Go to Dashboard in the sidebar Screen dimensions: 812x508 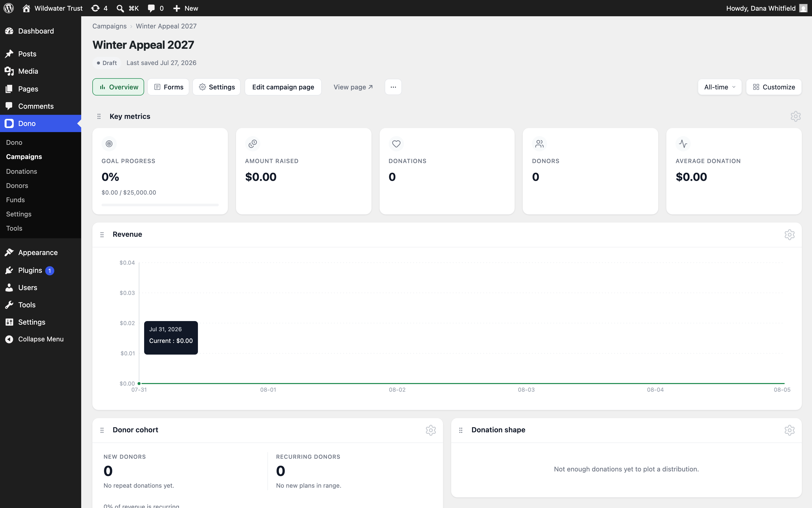[41, 31]
